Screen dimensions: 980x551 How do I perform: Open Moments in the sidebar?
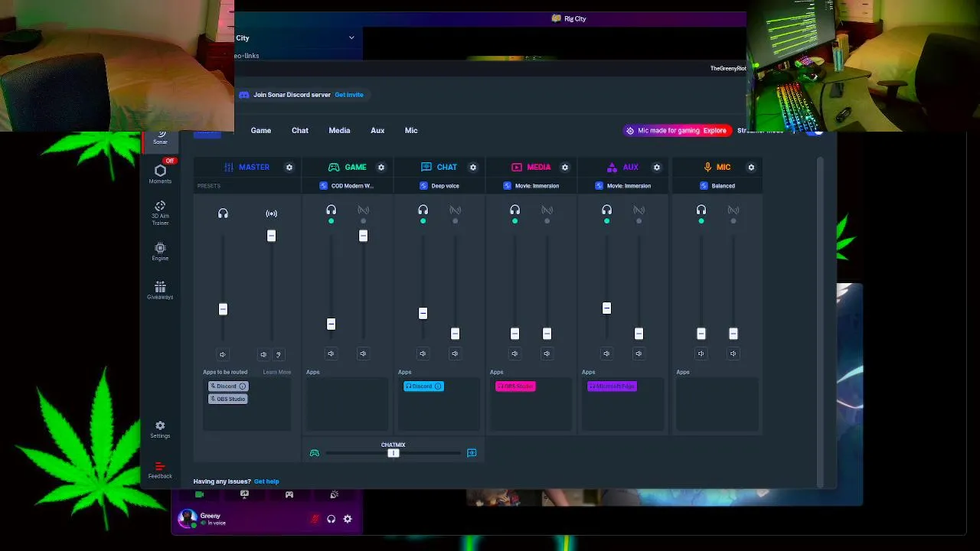tap(160, 174)
